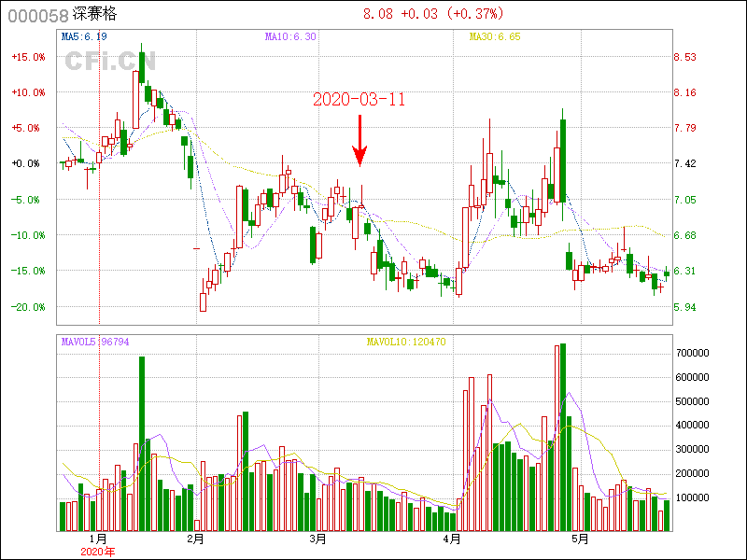Click the +10.0% left axis label
This screenshot has height=560, width=747.
29,92
